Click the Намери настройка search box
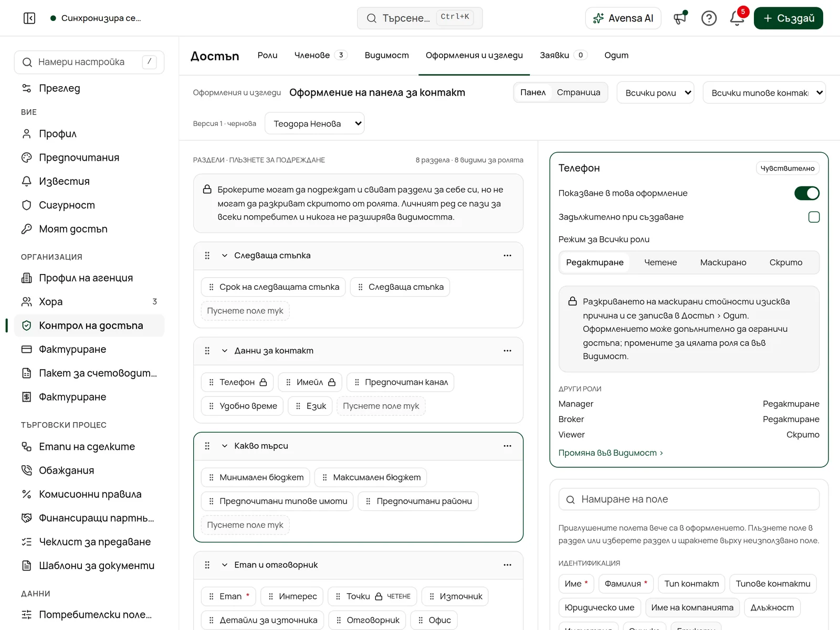Viewport: 840px width, 630px height. (89, 62)
